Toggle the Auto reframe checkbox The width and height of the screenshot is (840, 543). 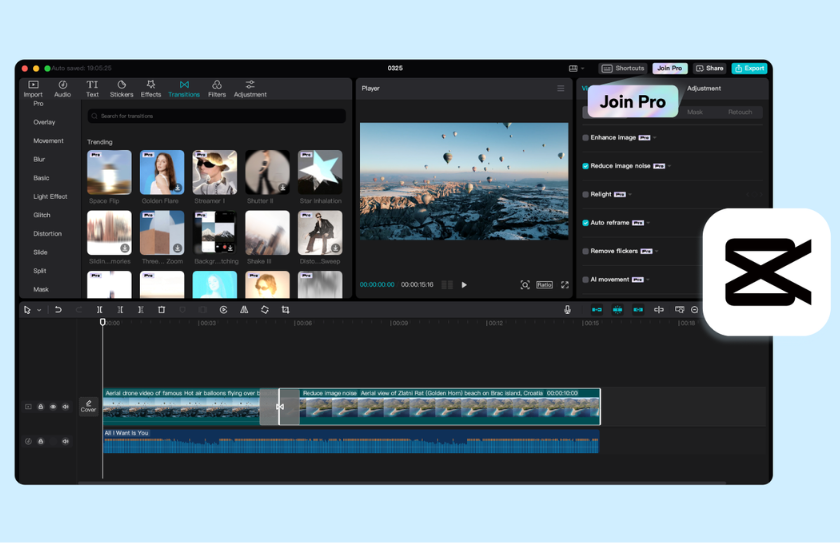586,223
